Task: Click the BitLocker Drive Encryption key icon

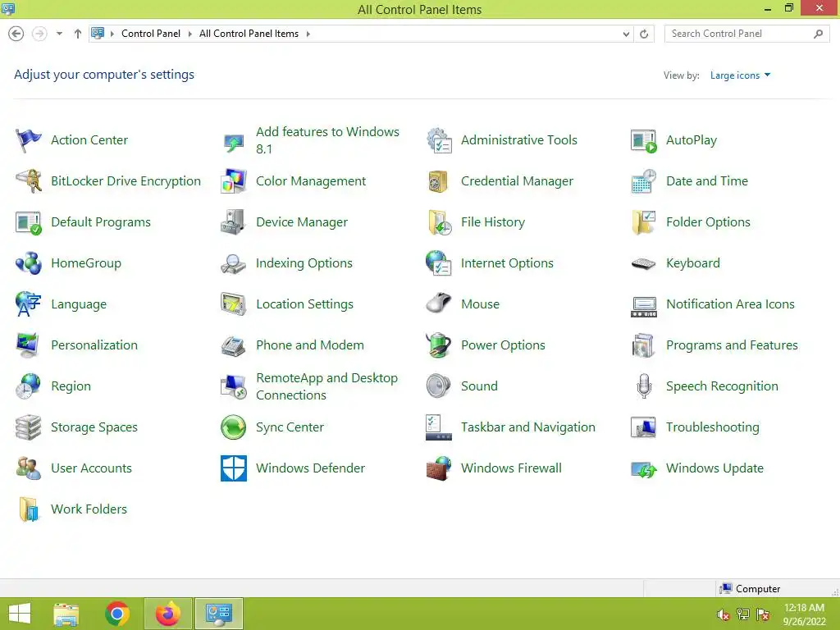Action: click(28, 181)
